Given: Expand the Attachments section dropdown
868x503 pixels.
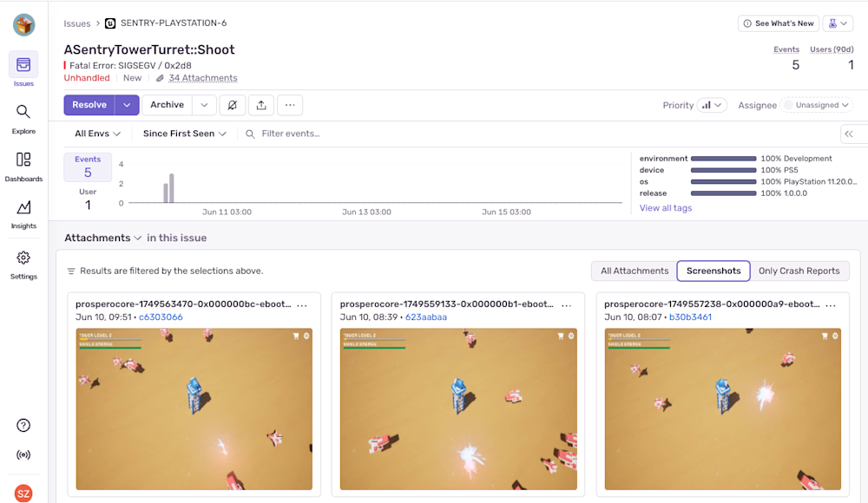Looking at the screenshot, I should pos(103,238).
